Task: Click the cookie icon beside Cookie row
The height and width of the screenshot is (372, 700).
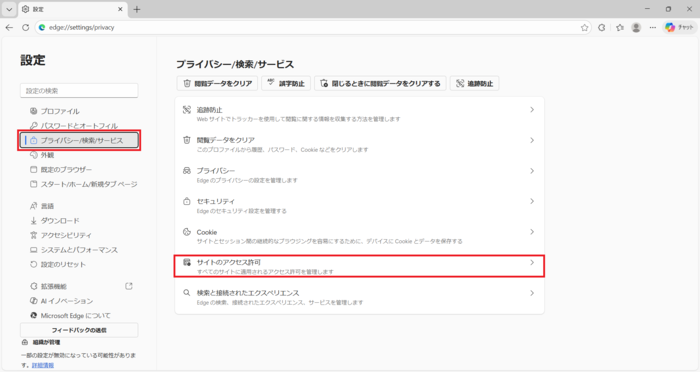Action: (x=187, y=231)
